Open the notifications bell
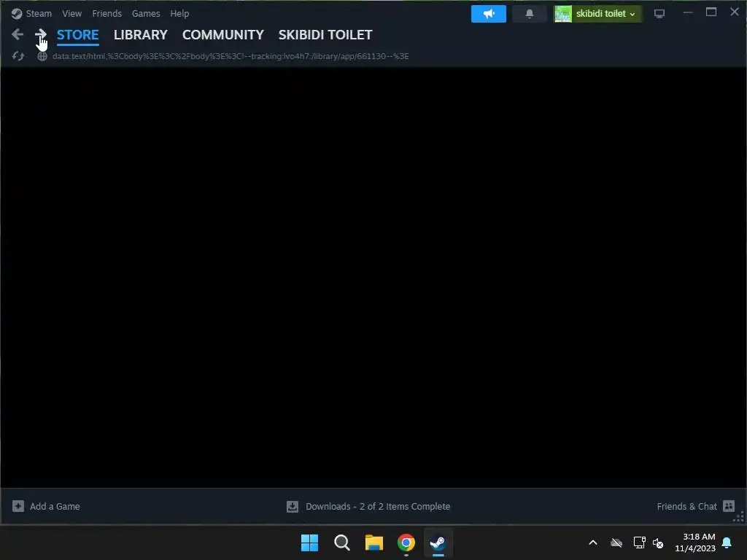The height and width of the screenshot is (560, 747). pyautogui.click(x=530, y=14)
